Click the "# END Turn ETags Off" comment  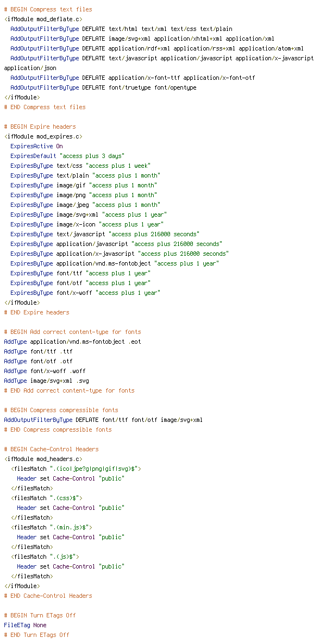(36, 635)
